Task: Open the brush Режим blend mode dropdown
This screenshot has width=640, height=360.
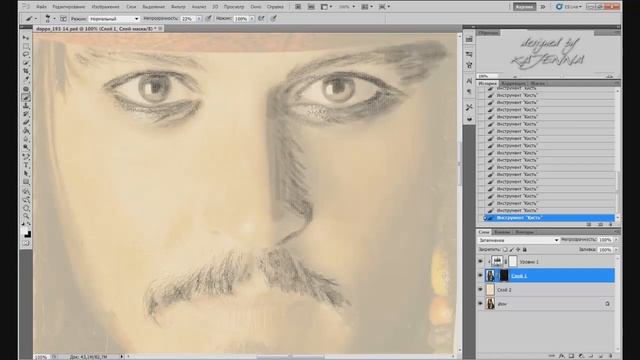Action: [114, 19]
